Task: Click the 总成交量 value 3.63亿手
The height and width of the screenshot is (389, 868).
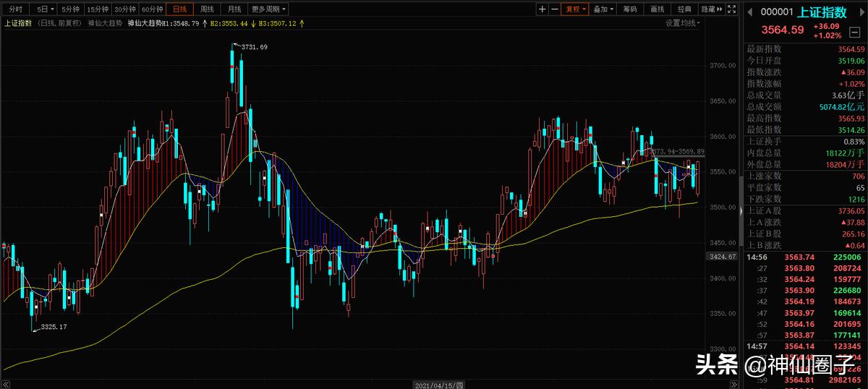Action: coord(848,95)
